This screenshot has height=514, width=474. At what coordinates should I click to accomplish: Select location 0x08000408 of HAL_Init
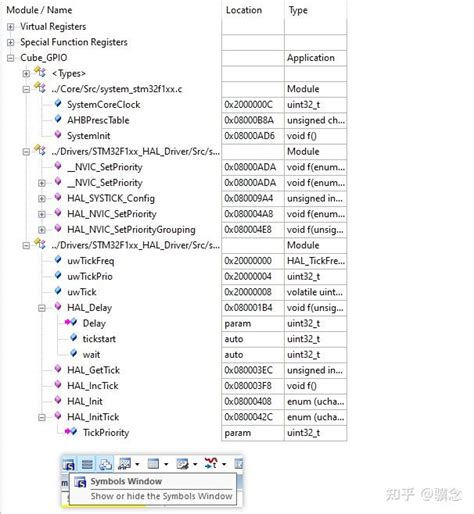coord(248,401)
